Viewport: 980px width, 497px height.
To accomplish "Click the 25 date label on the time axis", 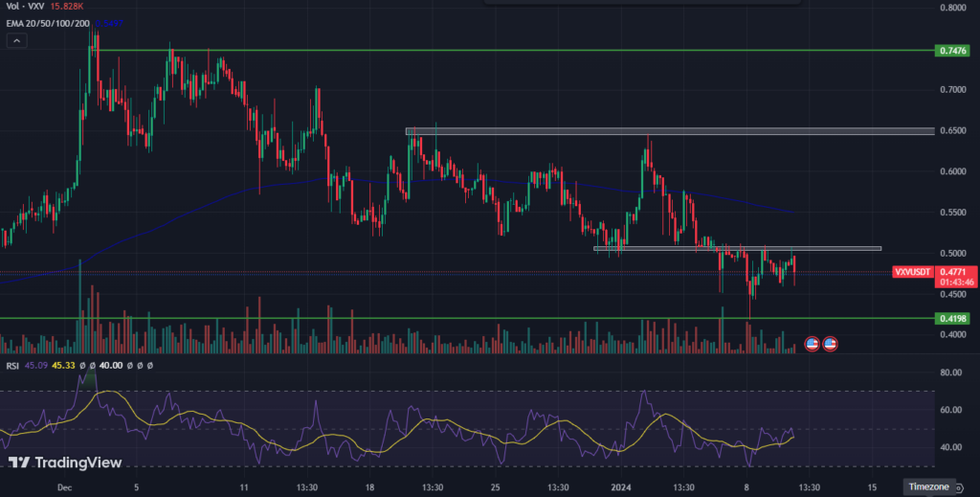I will coord(495,487).
